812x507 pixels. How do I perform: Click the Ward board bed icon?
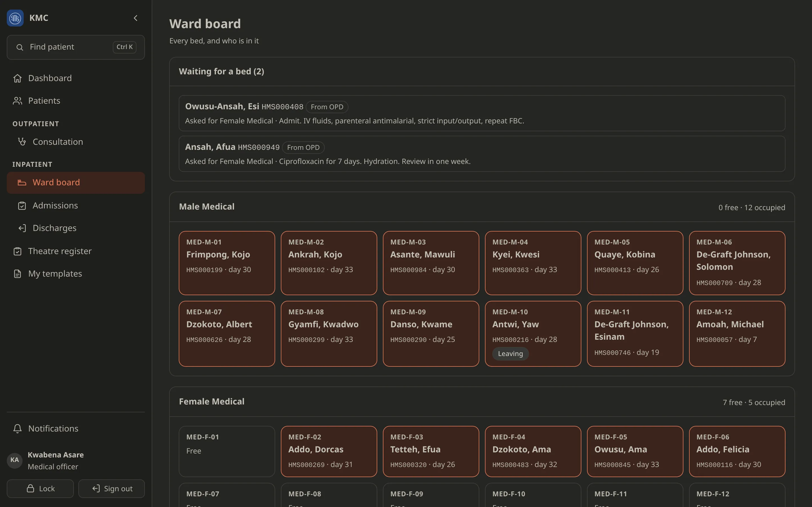coord(22,183)
